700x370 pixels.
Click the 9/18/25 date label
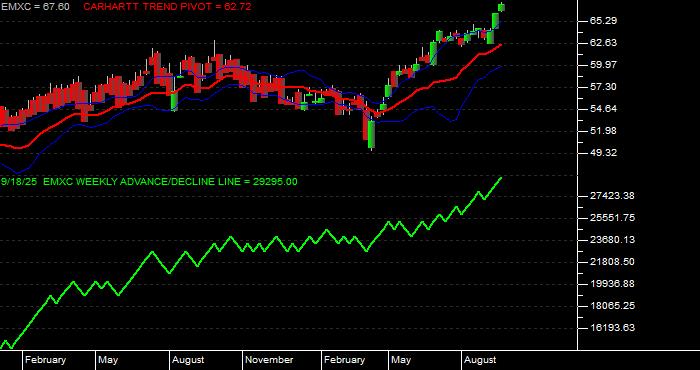pyautogui.click(x=19, y=182)
